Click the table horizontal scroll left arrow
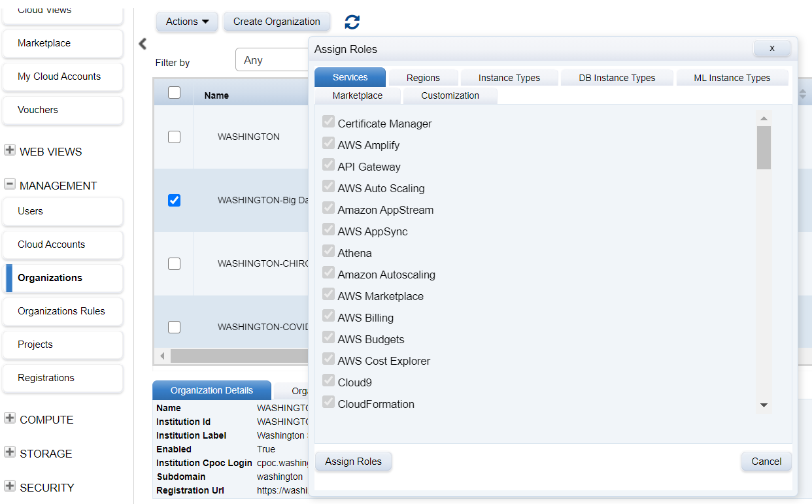This screenshot has width=812, height=504. pos(162,356)
